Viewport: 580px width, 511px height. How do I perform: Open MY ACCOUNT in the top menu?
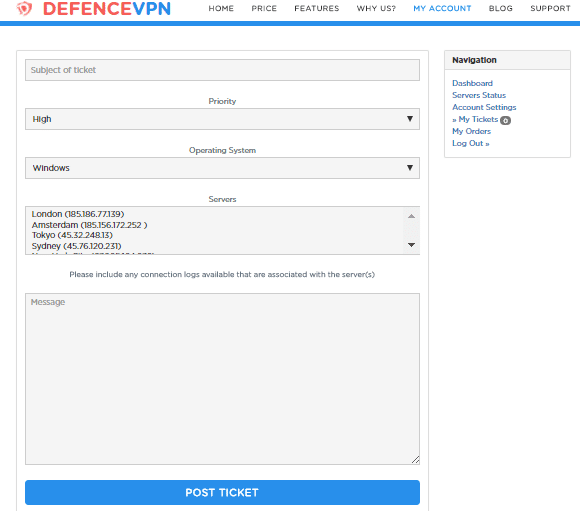(442, 8)
